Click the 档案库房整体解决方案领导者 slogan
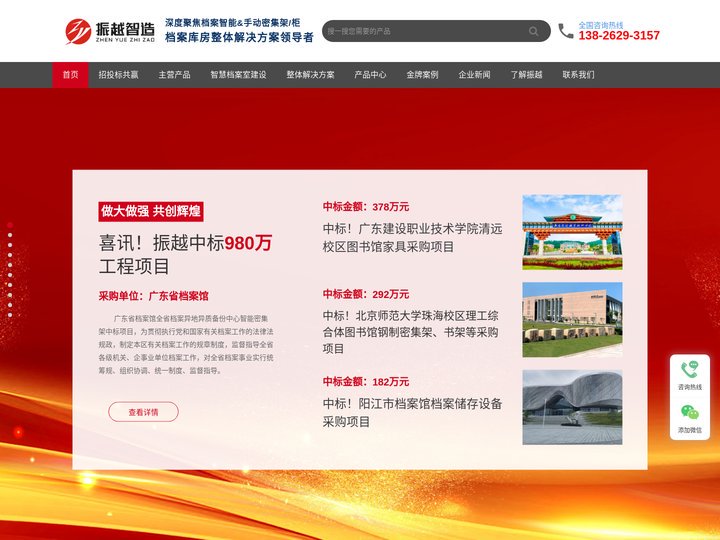This screenshot has height=540, width=720. pos(239,37)
